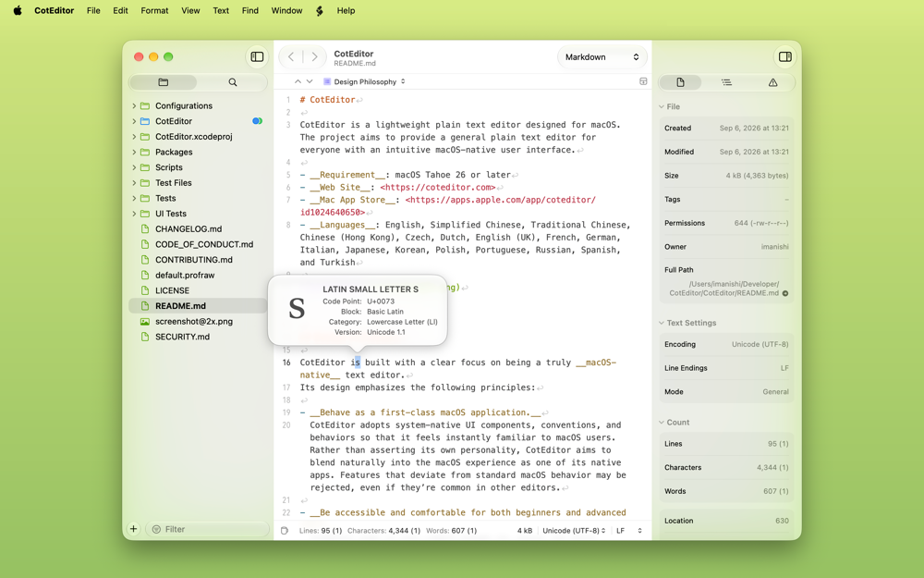Expand the Configurations folder

134,105
